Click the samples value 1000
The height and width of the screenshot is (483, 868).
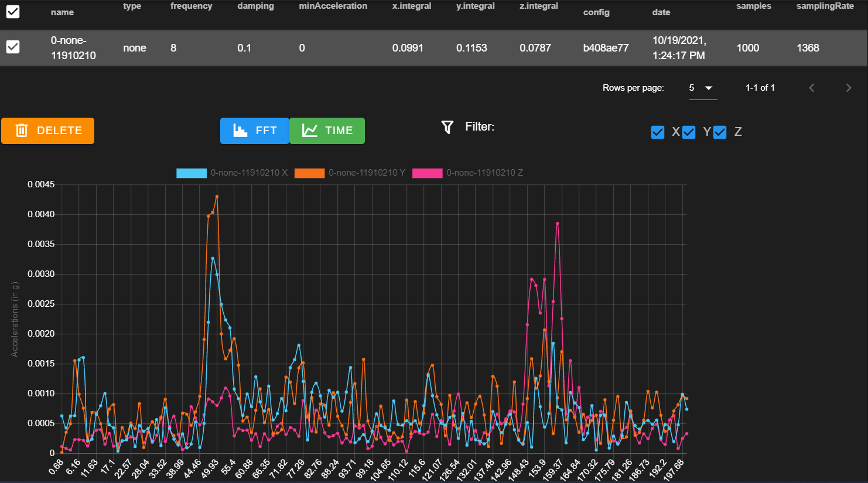(x=748, y=48)
